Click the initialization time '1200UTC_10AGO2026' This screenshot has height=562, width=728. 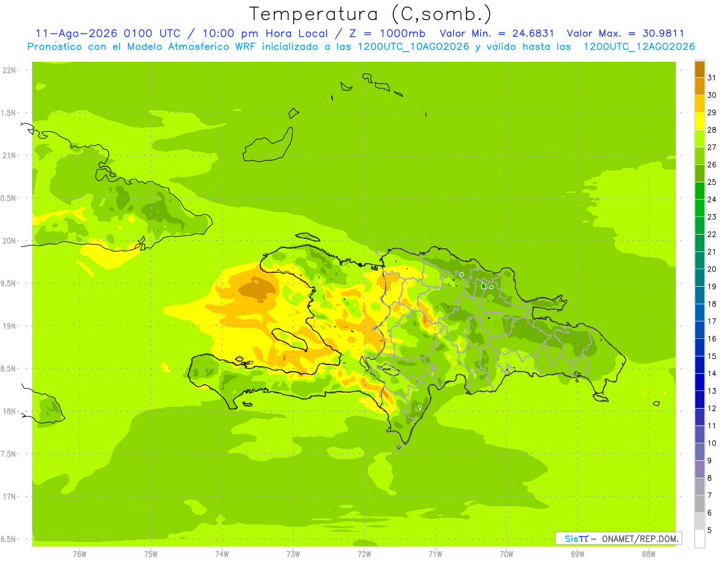(413, 47)
